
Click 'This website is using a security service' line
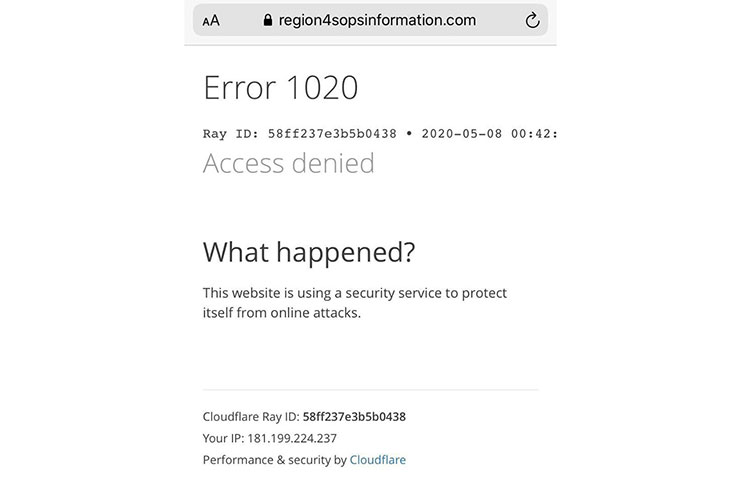(x=355, y=293)
